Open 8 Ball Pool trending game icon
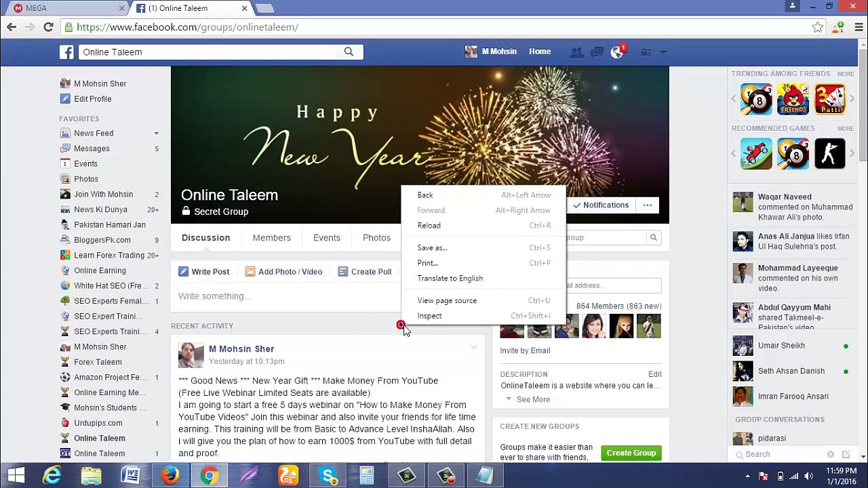Screen dimensions: 868x488 [756, 99]
